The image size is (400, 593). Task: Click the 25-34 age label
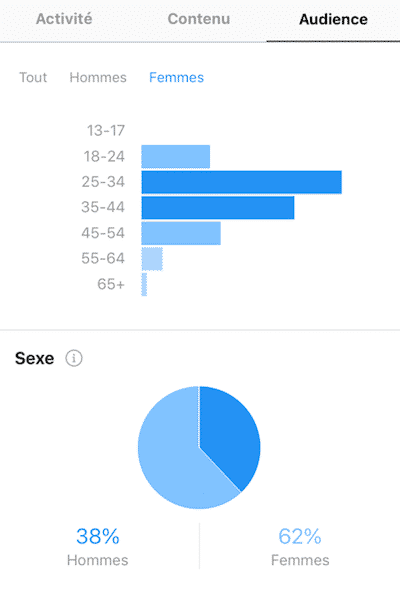click(103, 182)
